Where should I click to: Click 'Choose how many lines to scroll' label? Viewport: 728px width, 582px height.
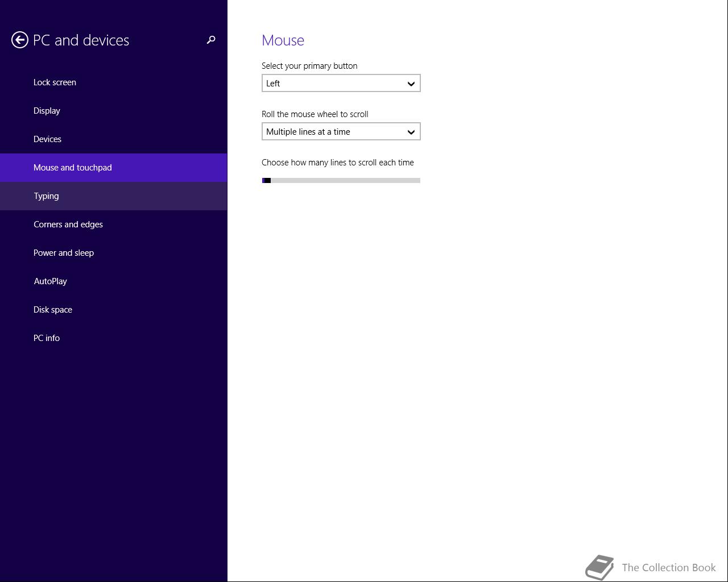pyautogui.click(x=338, y=163)
